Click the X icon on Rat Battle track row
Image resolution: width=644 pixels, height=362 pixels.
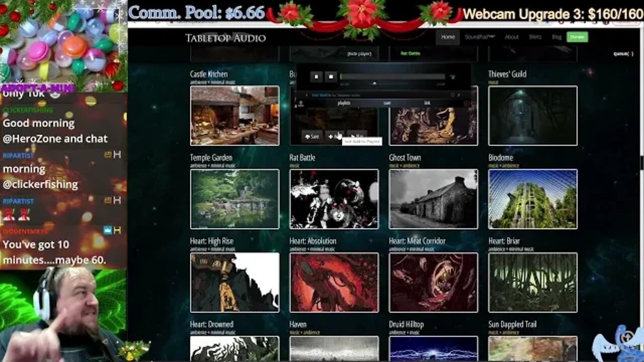pyautogui.click(x=459, y=95)
